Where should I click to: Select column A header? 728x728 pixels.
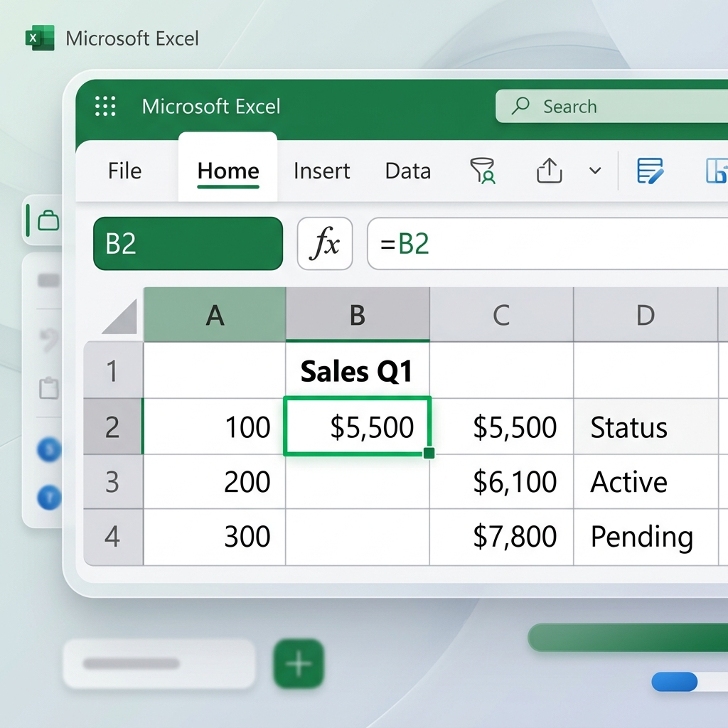pos(215,315)
